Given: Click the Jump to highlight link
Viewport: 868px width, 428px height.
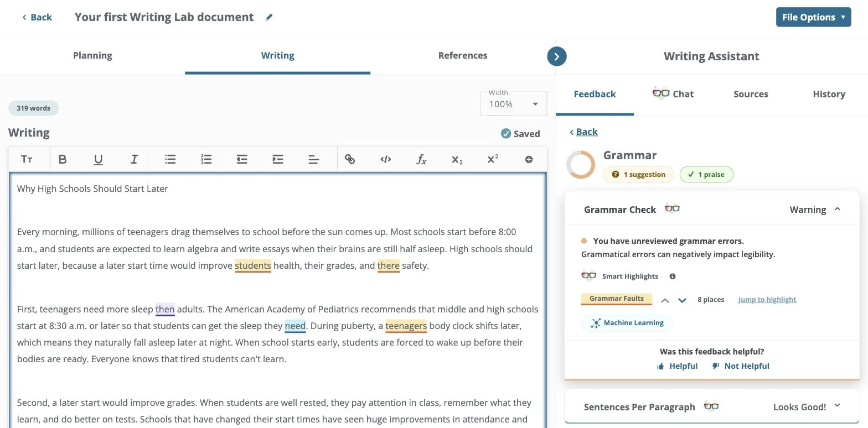Looking at the screenshot, I should [x=767, y=300].
